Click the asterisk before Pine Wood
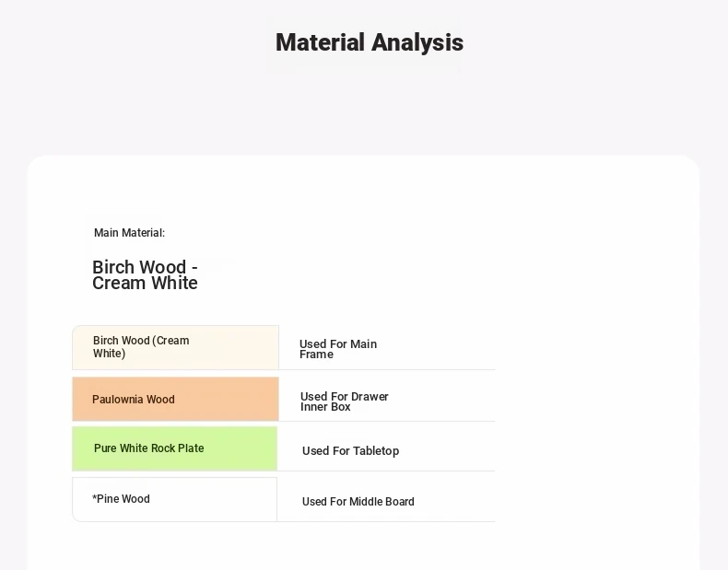The height and width of the screenshot is (570, 728). tap(94, 498)
